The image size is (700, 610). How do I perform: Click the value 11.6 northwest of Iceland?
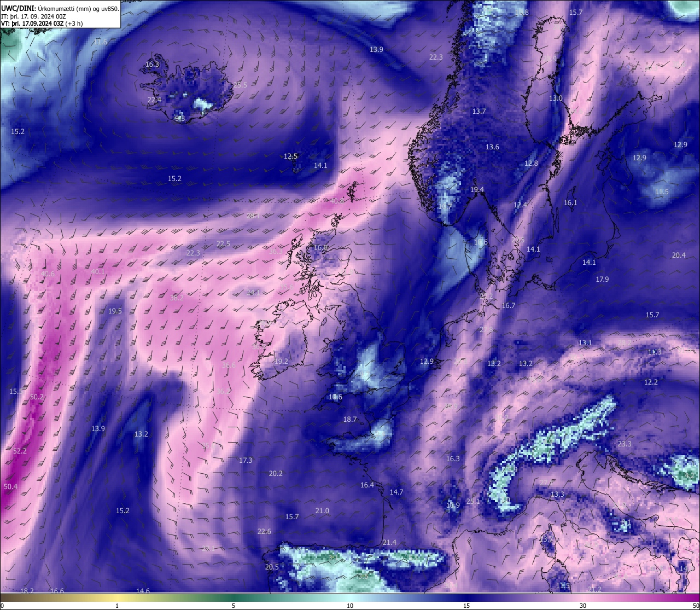point(101,42)
